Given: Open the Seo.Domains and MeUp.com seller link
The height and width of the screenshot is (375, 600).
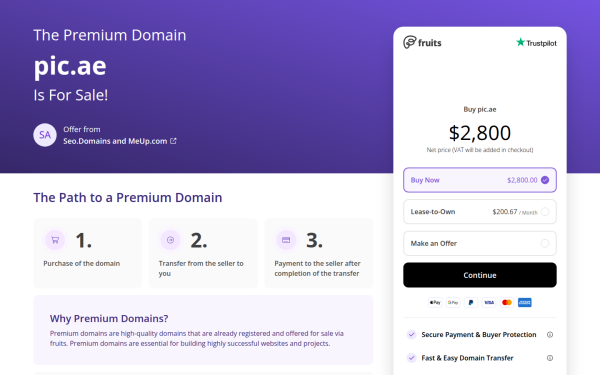Looking at the screenshot, I should 115,141.
